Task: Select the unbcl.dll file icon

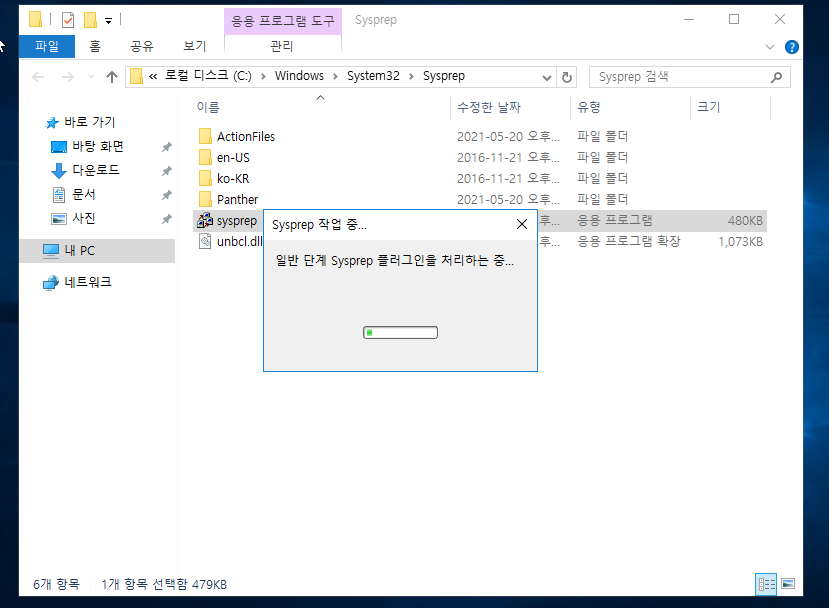Action: [x=205, y=242]
